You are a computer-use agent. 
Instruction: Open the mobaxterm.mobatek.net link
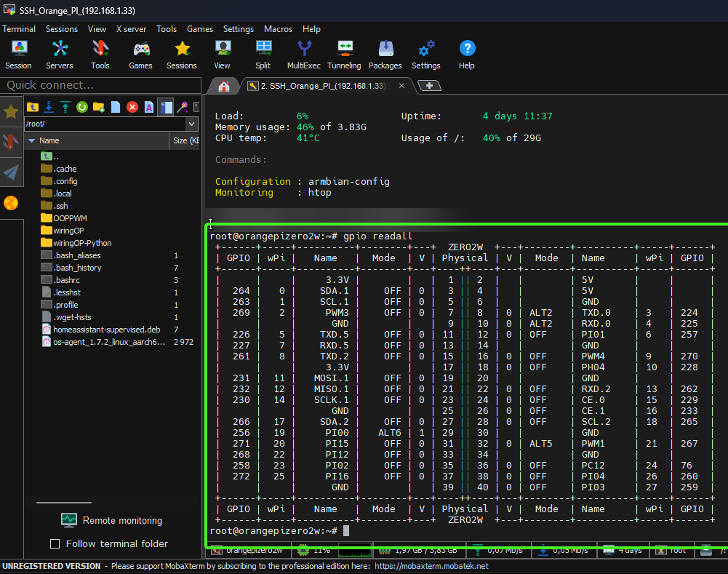(x=431, y=566)
